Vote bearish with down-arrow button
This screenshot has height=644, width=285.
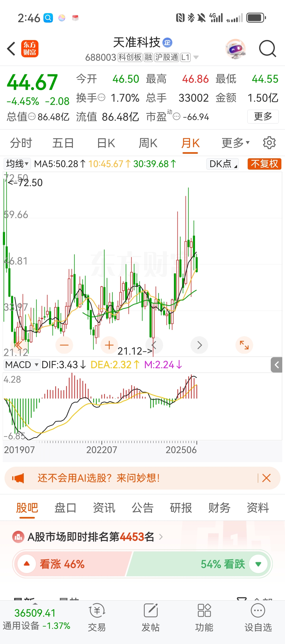pyautogui.click(x=258, y=564)
